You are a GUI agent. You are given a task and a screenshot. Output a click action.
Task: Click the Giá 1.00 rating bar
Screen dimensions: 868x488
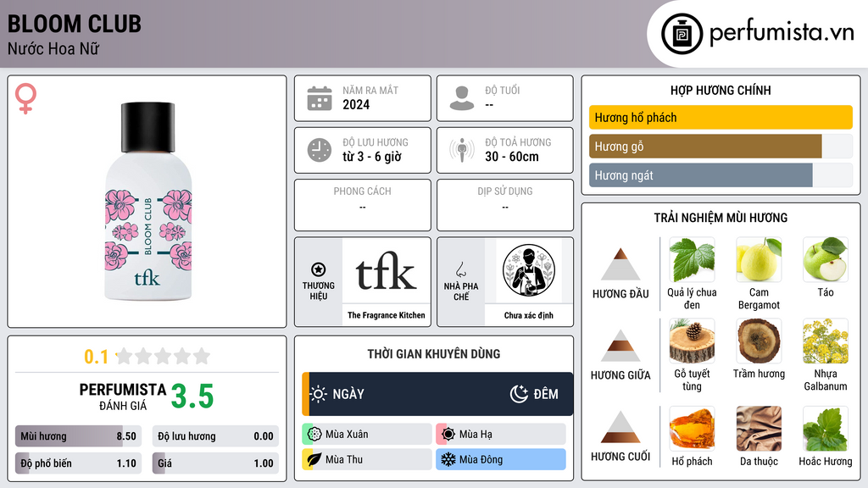pos(215,463)
